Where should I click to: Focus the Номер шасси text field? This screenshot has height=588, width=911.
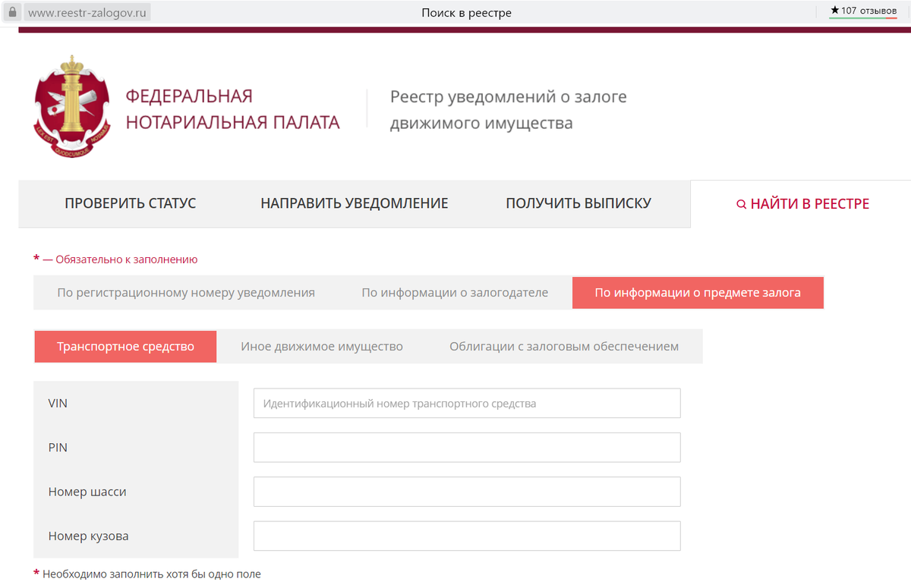pos(466,492)
